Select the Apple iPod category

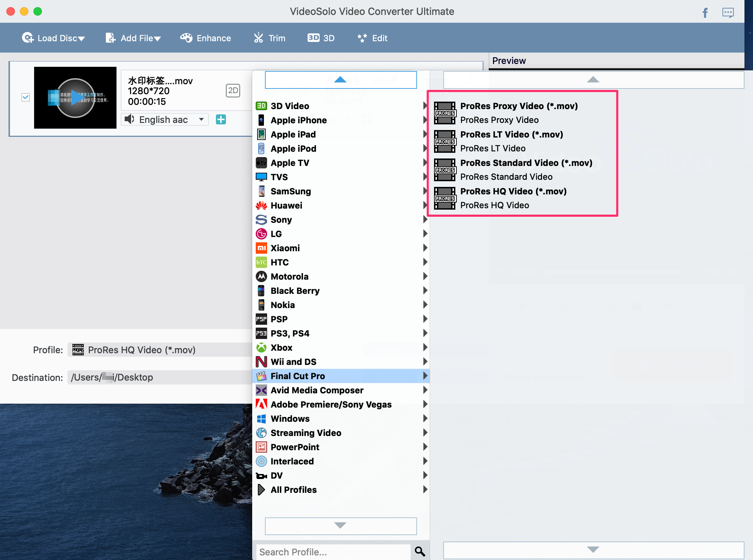(341, 149)
